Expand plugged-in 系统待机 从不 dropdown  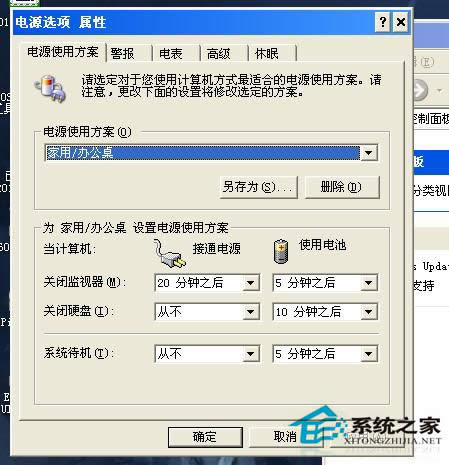click(251, 354)
